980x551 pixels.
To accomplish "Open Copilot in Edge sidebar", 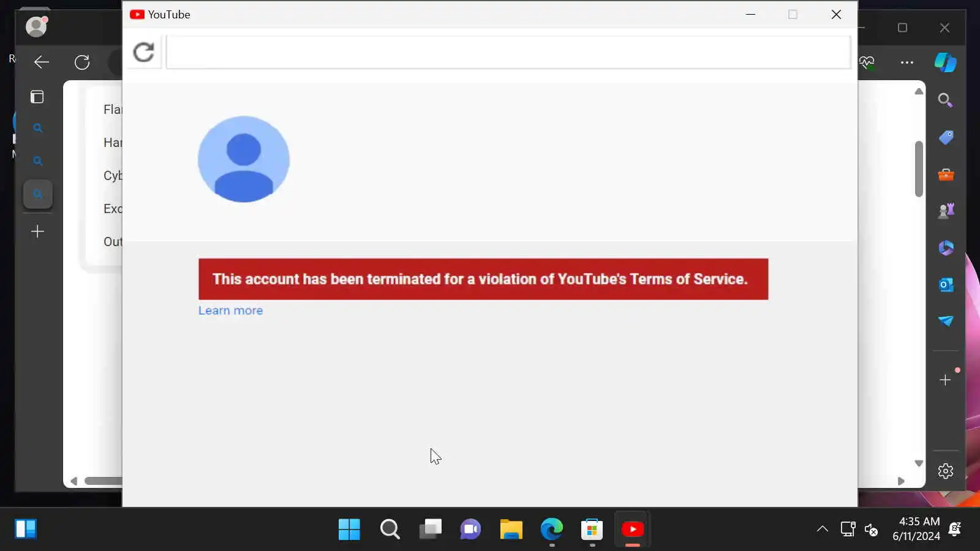I will [x=946, y=62].
